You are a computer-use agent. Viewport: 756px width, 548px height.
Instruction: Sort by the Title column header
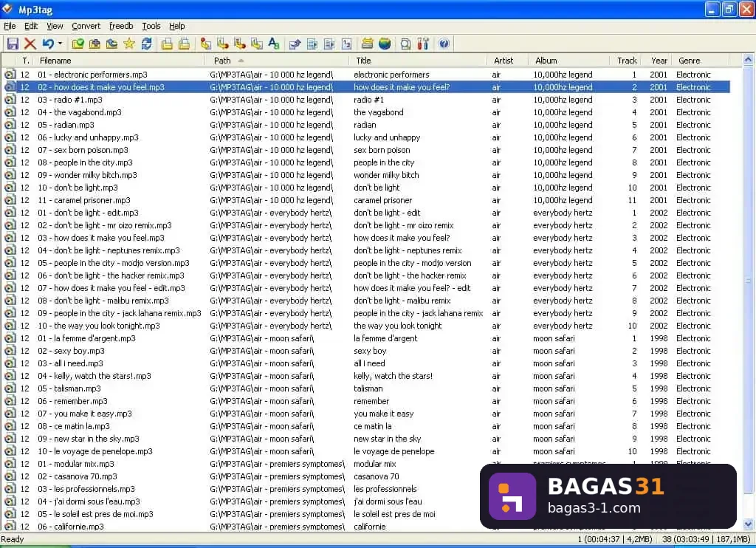click(x=418, y=61)
